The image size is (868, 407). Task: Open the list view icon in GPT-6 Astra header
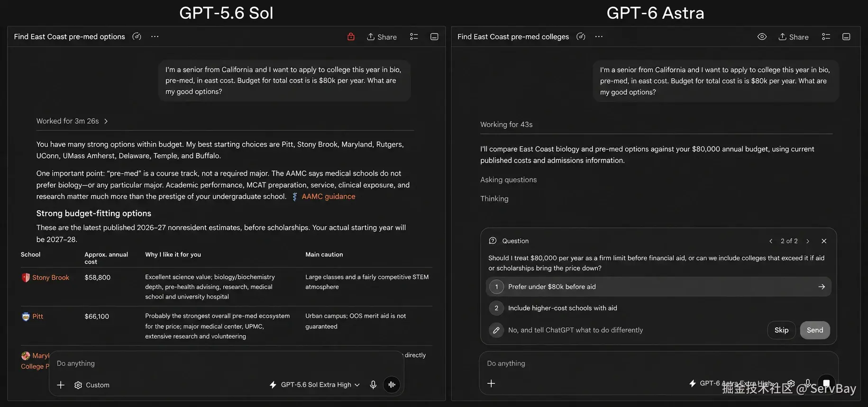[826, 36]
